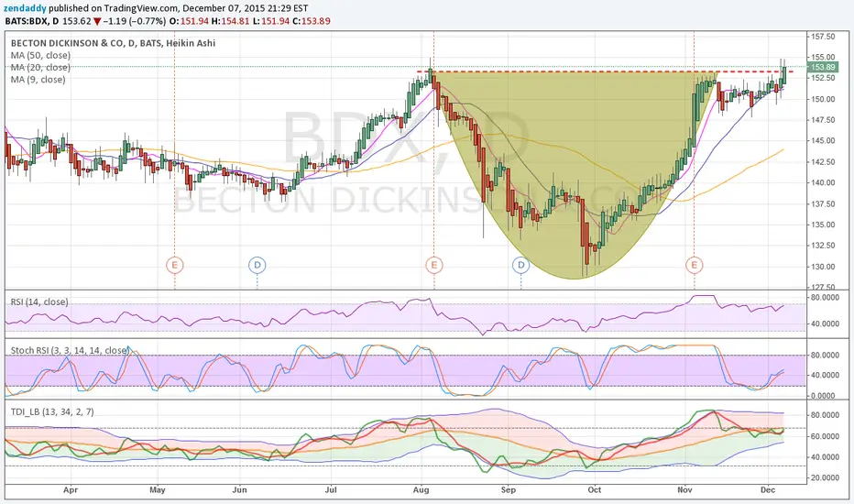Click the TDI pane 20.0000 scale label
This screenshot has width=854, height=504.
click(x=825, y=477)
